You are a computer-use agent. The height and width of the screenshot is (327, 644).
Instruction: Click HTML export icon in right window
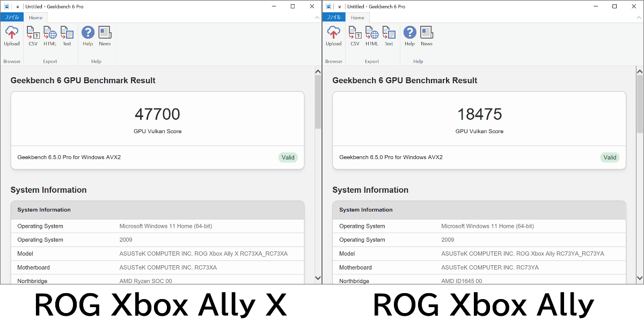click(372, 36)
